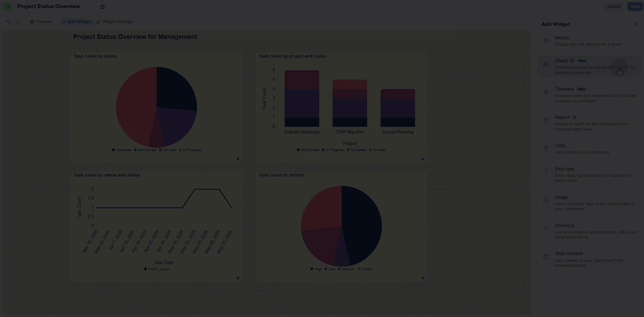Select the Image widget option
Screen dimensions: 644x317
[590, 203]
